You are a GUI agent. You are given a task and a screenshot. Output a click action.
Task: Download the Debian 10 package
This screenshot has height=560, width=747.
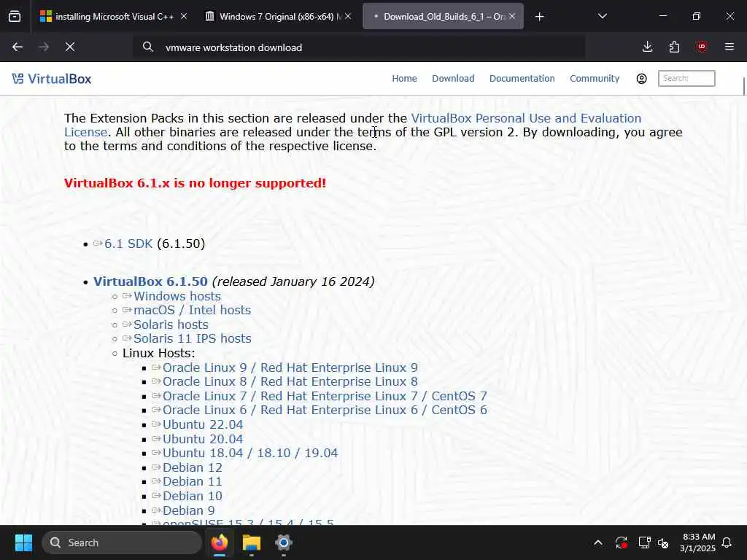(192, 496)
